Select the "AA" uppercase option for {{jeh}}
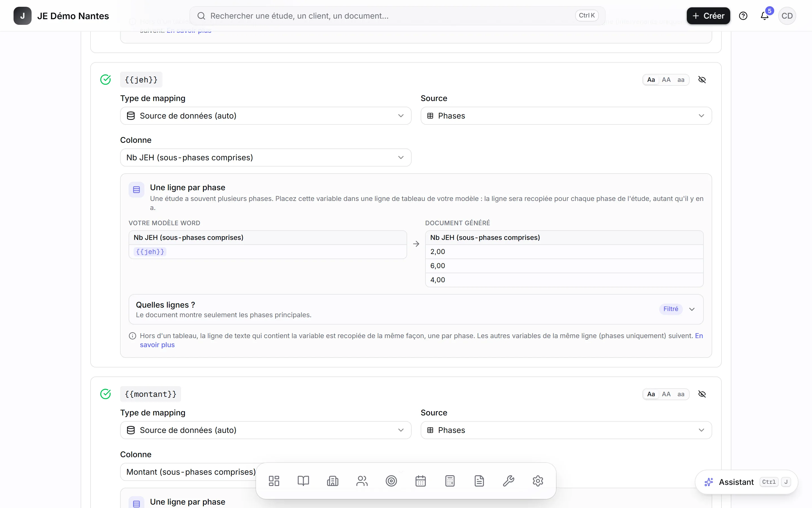Screen dimensions: 812x508 pos(667,80)
